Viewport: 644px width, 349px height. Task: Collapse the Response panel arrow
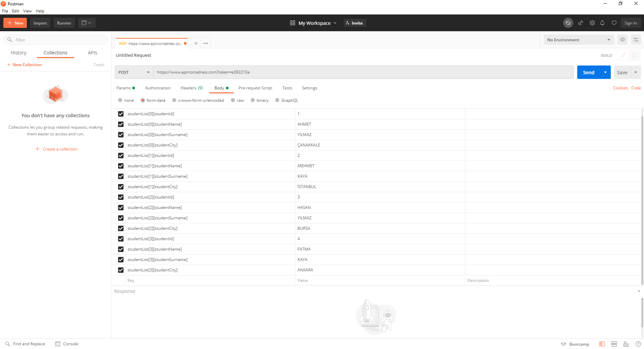[x=639, y=291]
